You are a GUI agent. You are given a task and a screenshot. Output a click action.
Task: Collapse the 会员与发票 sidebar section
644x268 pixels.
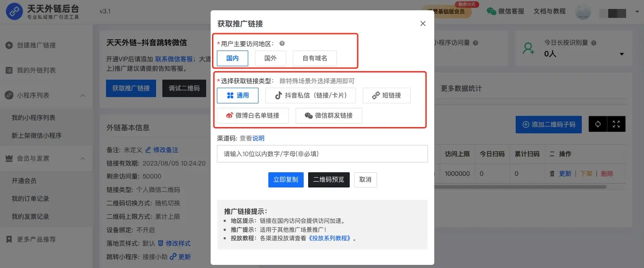[83, 158]
